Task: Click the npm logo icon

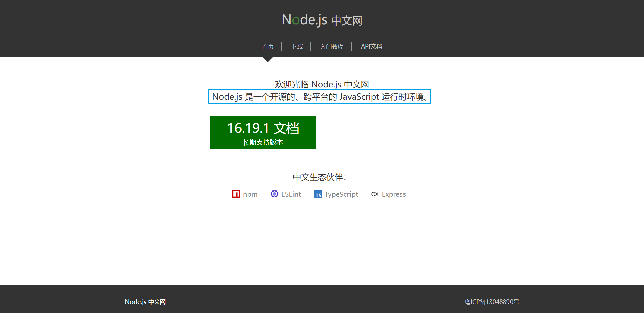Action: [x=236, y=194]
